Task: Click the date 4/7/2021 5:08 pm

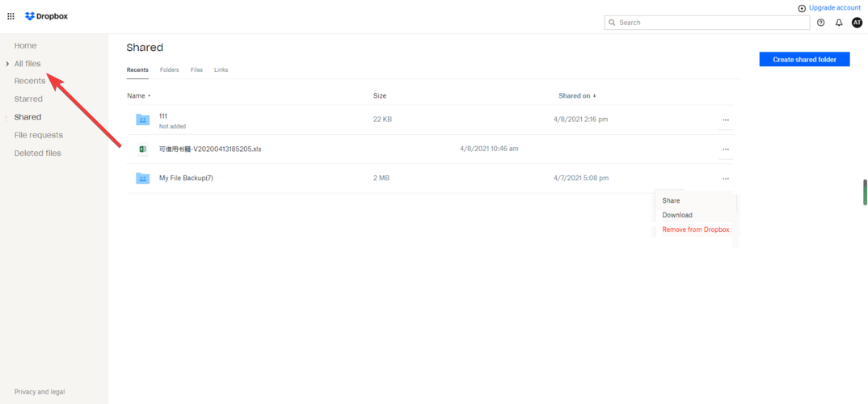Action: (581, 179)
